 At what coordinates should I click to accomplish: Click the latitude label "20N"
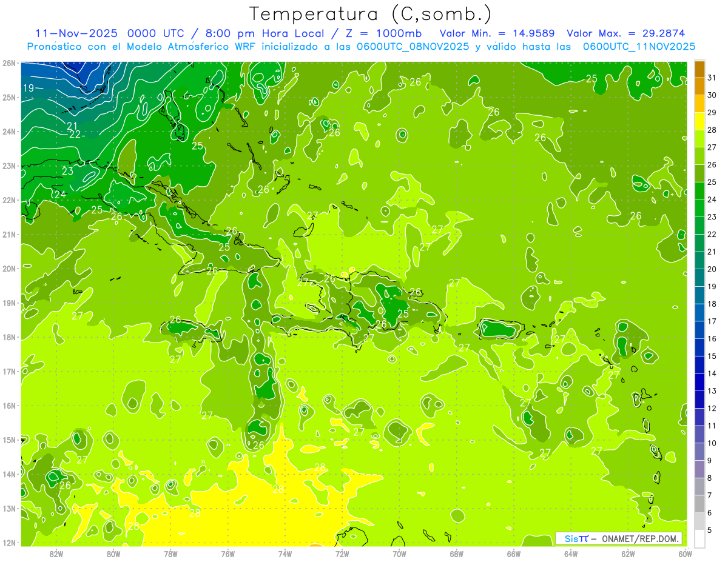point(9,269)
